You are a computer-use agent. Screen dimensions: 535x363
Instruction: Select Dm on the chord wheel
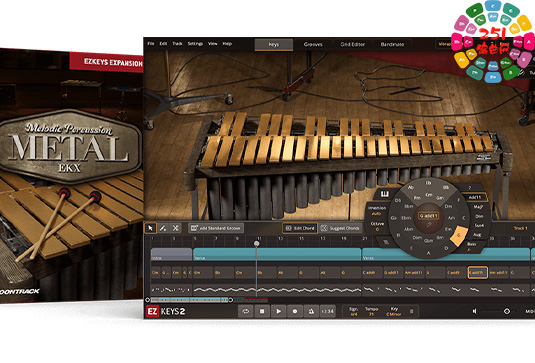click(x=448, y=206)
